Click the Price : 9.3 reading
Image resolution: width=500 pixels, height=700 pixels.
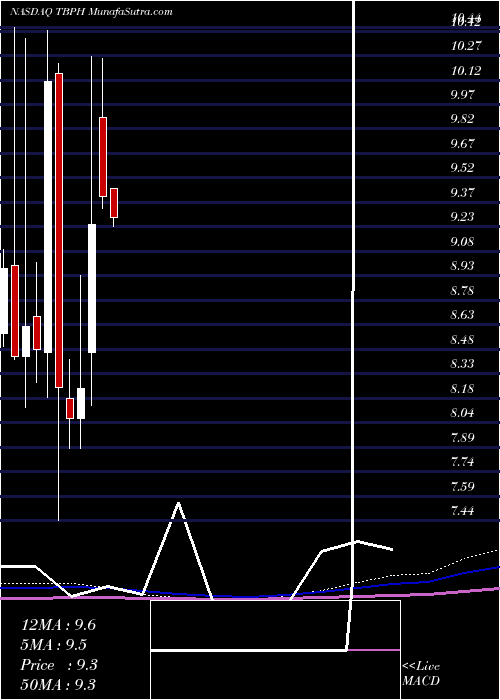(59, 665)
